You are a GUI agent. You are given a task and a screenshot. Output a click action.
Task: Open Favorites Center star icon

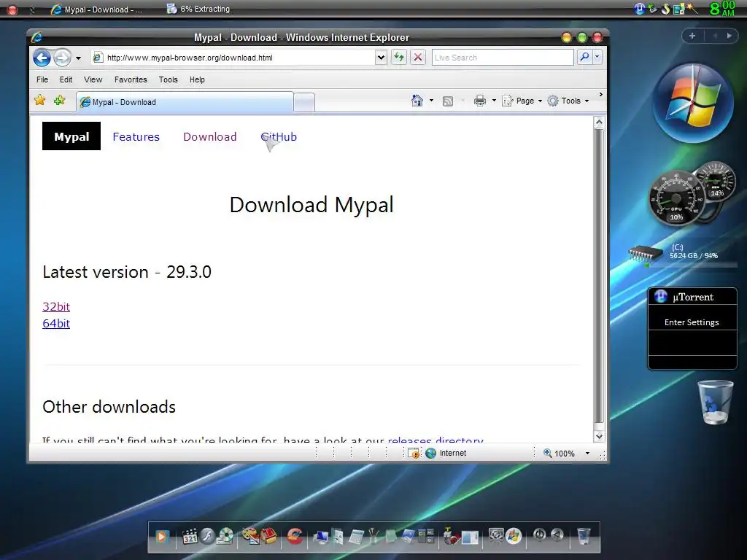click(x=40, y=100)
